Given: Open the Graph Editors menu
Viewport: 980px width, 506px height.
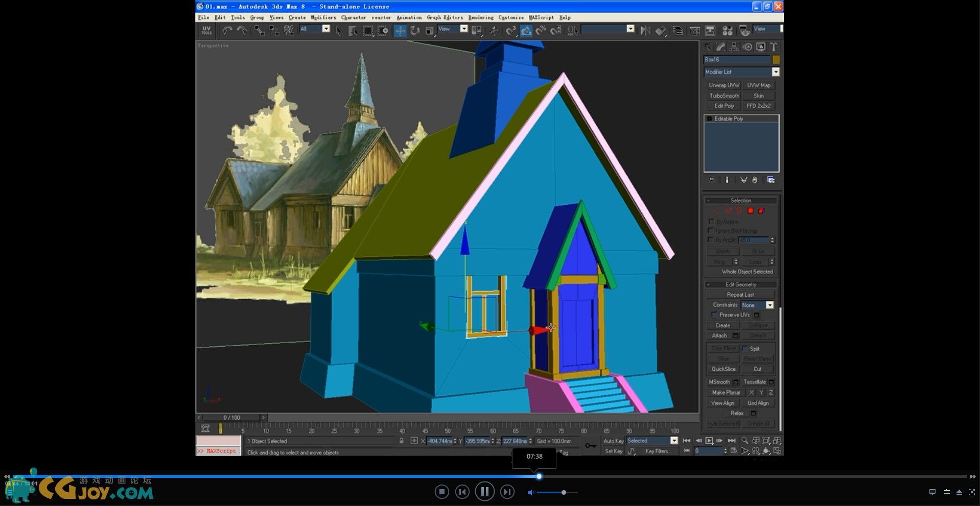Looking at the screenshot, I should pos(445,17).
